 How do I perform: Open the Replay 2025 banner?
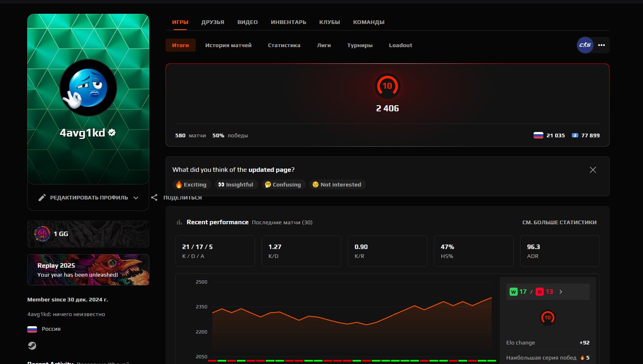[x=88, y=270]
